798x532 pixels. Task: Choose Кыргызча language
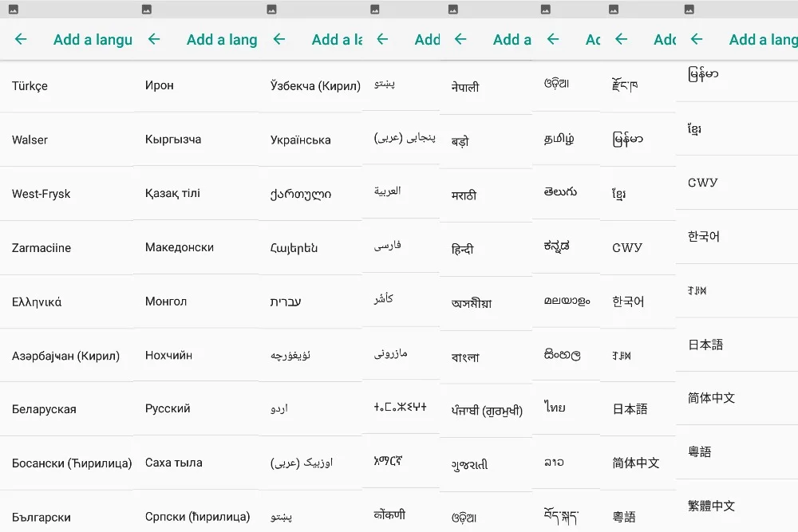(196, 140)
